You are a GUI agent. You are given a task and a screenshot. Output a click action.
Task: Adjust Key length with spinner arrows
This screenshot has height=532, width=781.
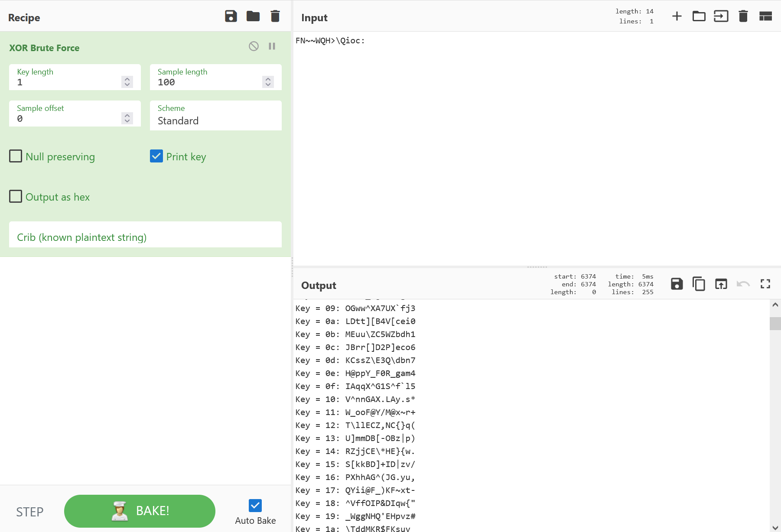tap(127, 82)
